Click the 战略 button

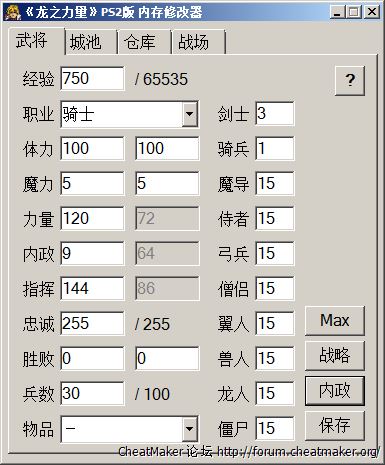click(335, 356)
